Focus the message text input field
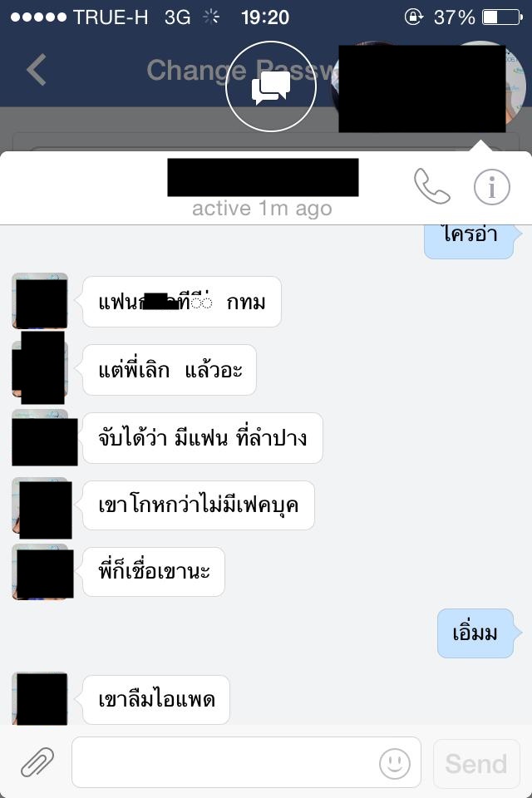 click(x=246, y=762)
